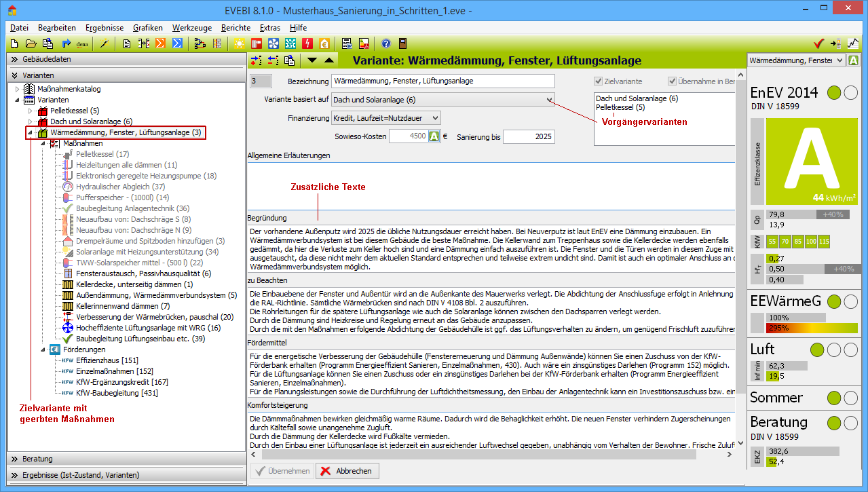
Task: Select the Dach und Solaranlage (6) variant in the tree
Action: pos(91,121)
